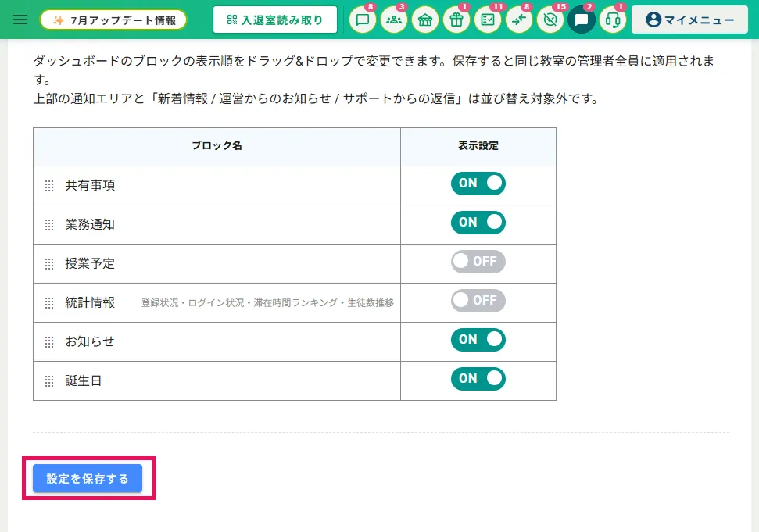
Task: Enable the 授業予定 display toggle
Action: pyautogui.click(x=478, y=262)
